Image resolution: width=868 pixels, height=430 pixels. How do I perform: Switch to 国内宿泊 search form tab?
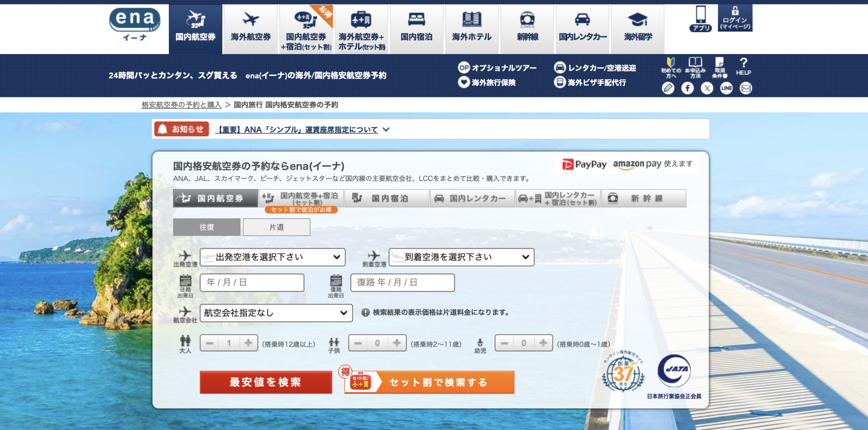tap(387, 198)
